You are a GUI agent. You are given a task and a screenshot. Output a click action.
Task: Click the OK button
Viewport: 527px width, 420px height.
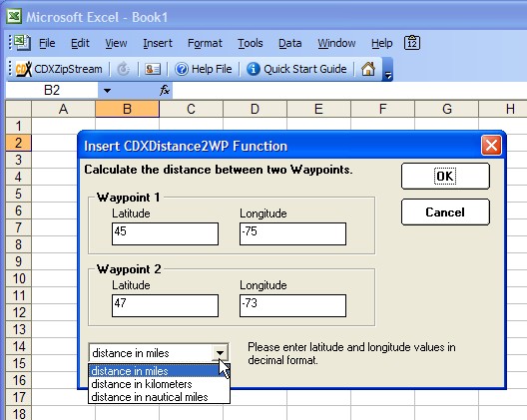[445, 176]
